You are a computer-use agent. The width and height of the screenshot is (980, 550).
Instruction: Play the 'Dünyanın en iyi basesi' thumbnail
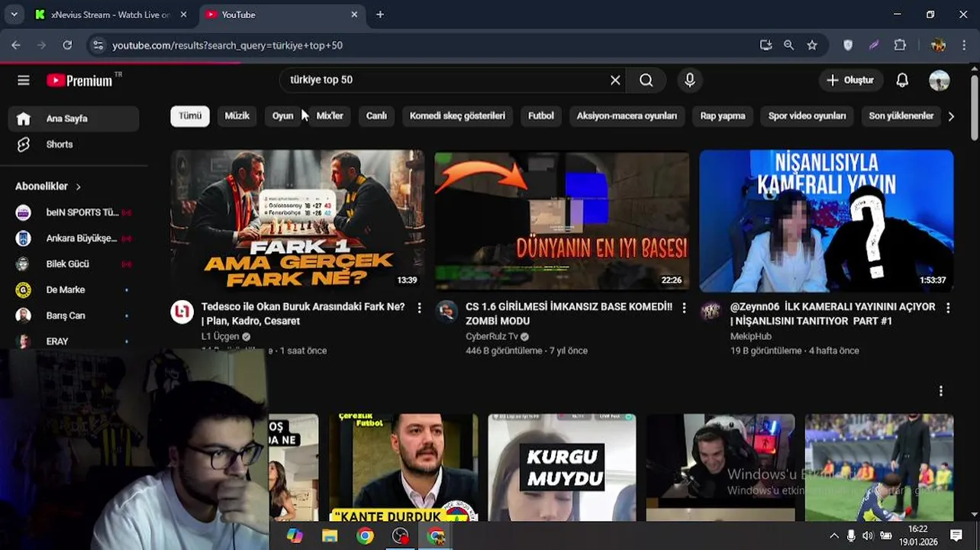tap(562, 221)
